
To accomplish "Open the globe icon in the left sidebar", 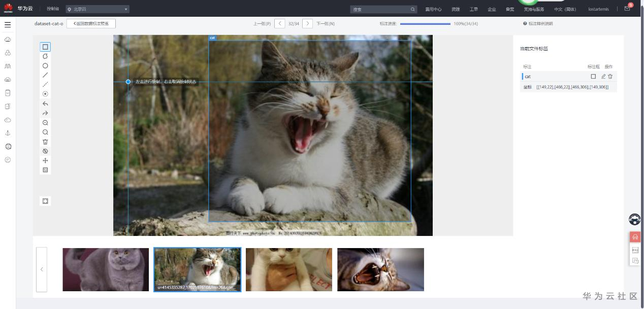I will [8, 147].
